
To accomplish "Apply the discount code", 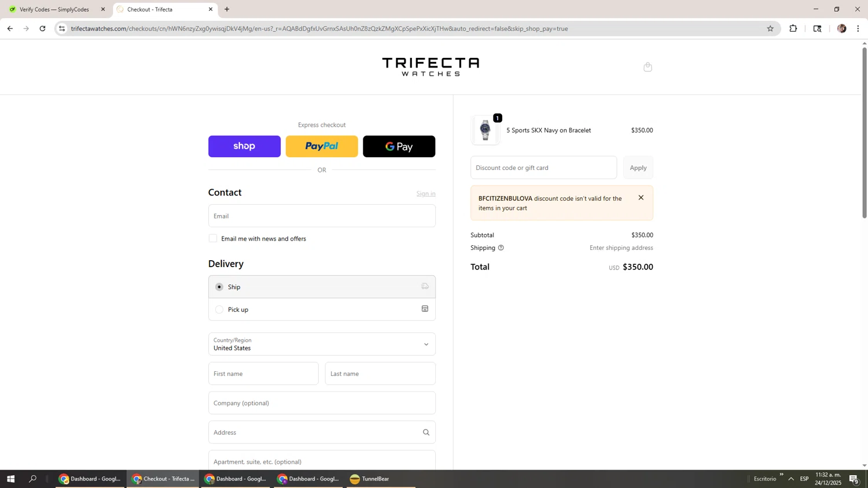I will pos(638,168).
